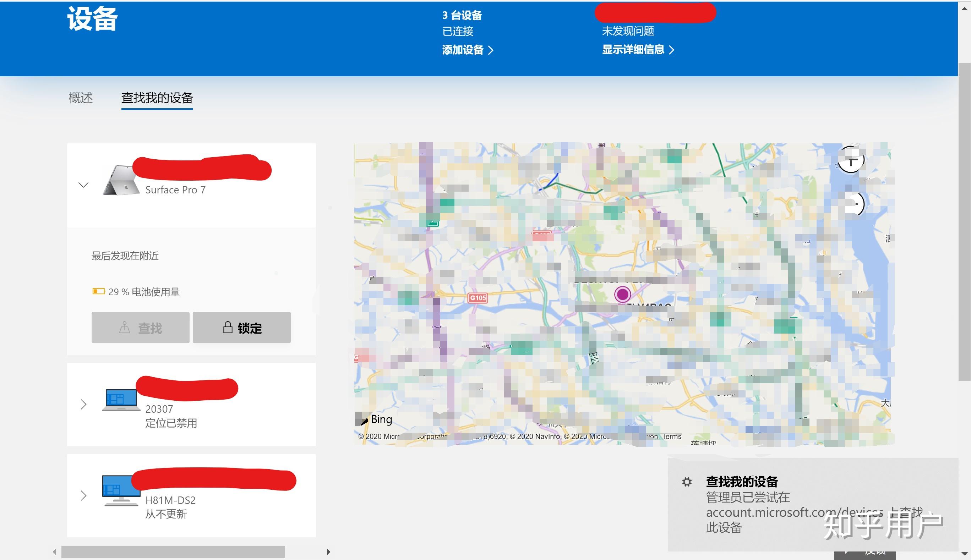Click the Surface Pro 7 device image
This screenshot has height=560, width=971.
click(122, 179)
